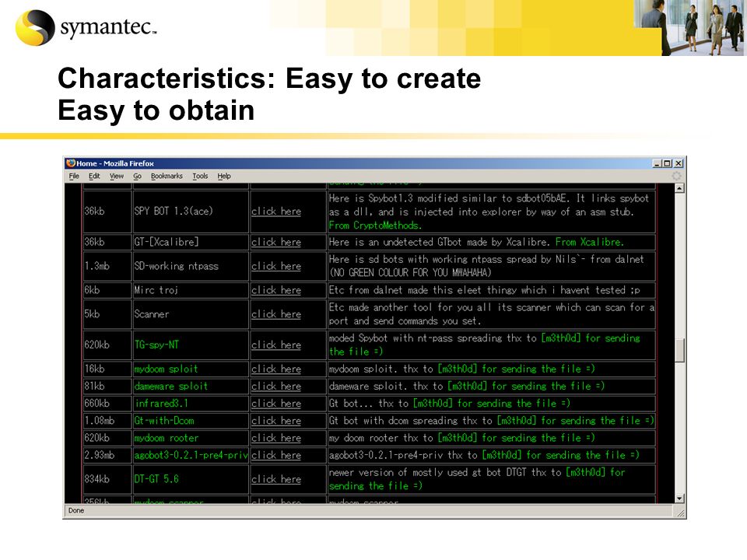Image resolution: width=747 pixels, height=560 pixels.
Task: Open the Tools menu
Action: coord(200,177)
